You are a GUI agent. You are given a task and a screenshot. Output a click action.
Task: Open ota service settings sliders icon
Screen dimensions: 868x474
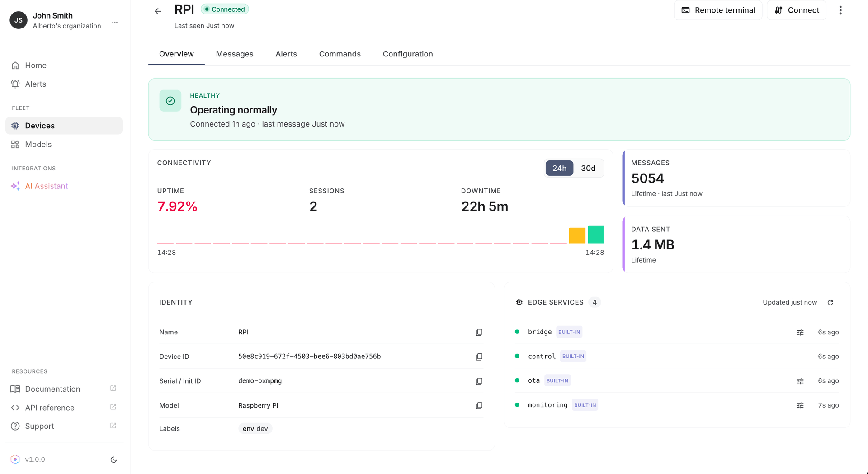click(x=800, y=381)
